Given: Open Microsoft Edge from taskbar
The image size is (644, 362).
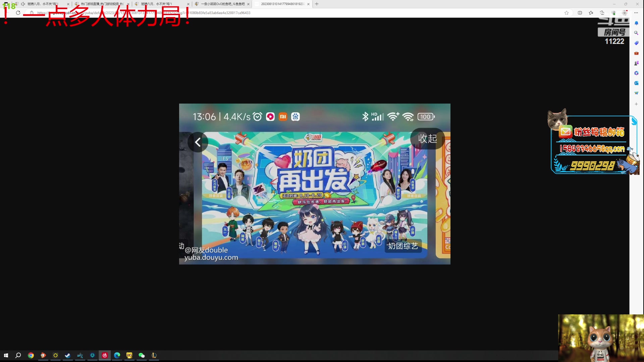Looking at the screenshot, I should pyautogui.click(x=117, y=355).
